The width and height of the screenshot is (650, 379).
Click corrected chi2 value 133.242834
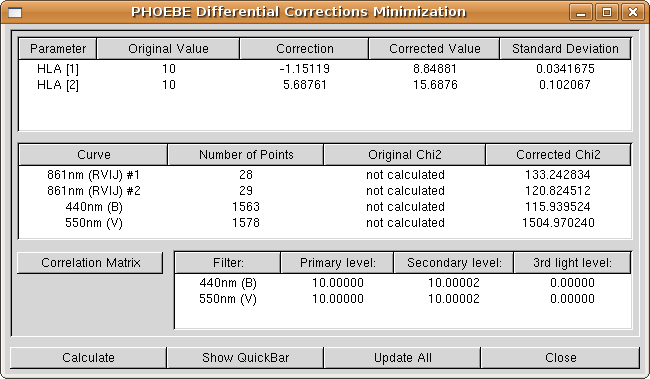(x=558, y=175)
